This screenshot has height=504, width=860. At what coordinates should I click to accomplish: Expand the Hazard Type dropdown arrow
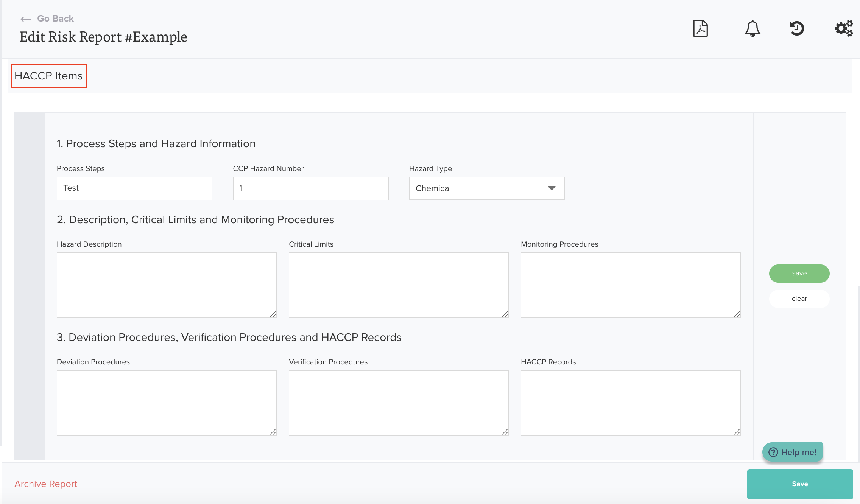point(552,188)
